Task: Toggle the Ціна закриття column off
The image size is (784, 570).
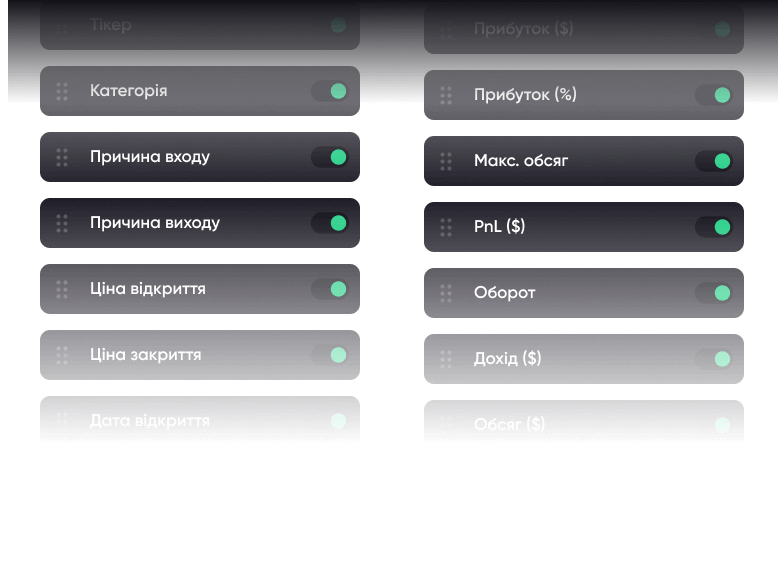Action: click(x=329, y=355)
